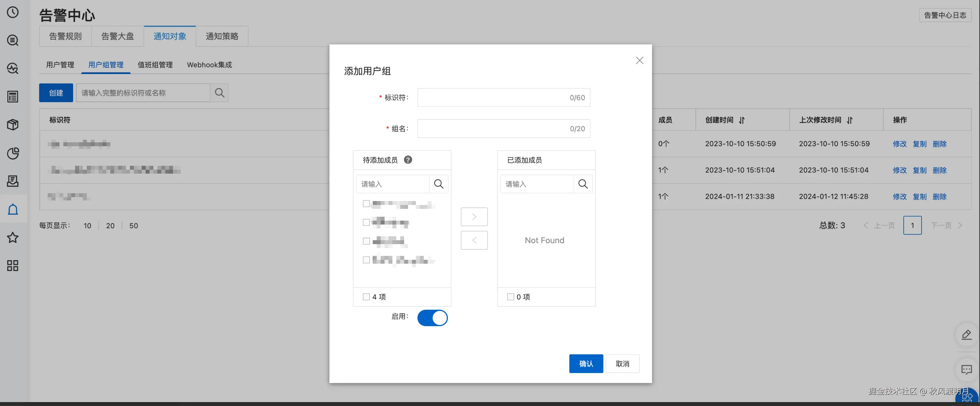Check the first pending member checkbox
Image resolution: width=980 pixels, height=406 pixels.
click(366, 204)
